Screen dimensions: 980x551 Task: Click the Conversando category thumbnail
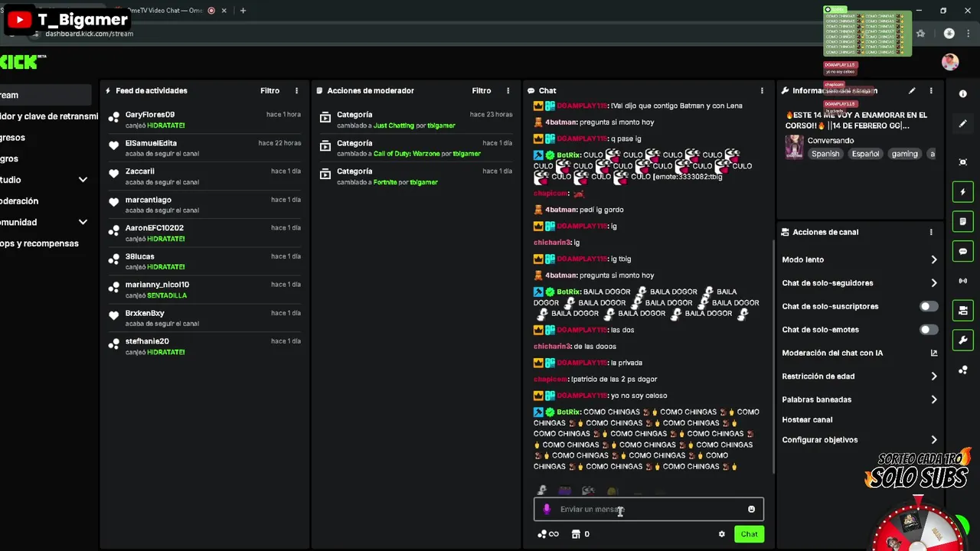pos(795,146)
